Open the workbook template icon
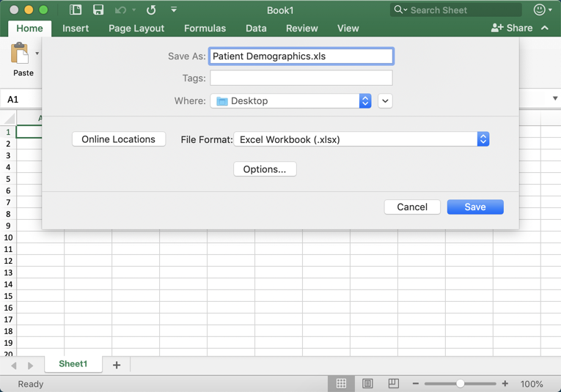The image size is (561, 392). 76,10
